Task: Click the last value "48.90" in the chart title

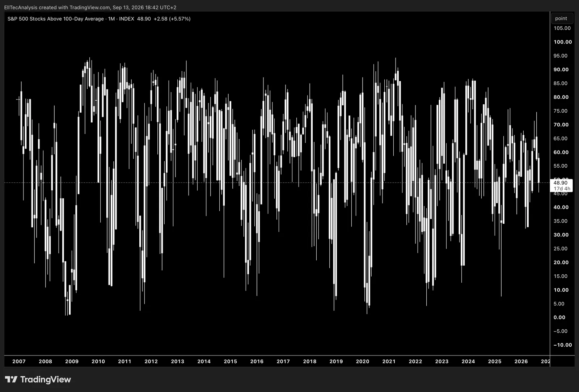Action: [144, 19]
